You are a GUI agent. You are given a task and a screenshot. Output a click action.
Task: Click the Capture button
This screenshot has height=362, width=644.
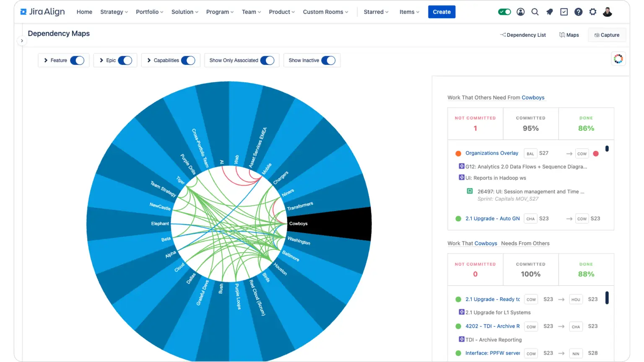coord(607,35)
